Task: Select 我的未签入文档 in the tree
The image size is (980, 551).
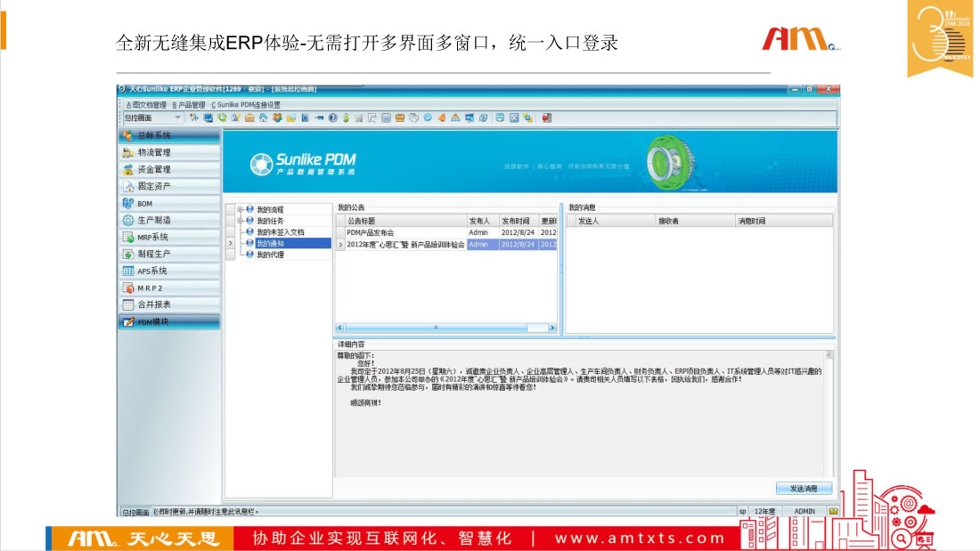Action: (x=280, y=231)
